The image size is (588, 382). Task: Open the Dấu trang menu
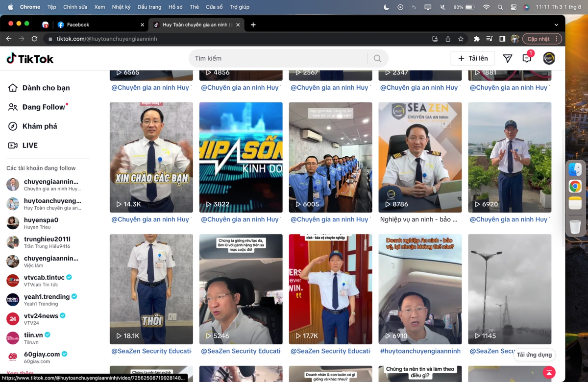[149, 7]
